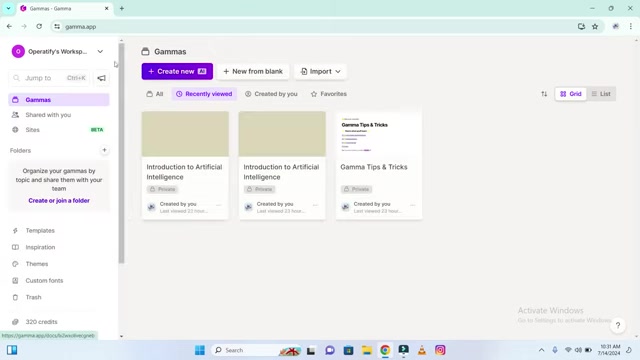640x360 pixels.
Task: Filter by Favorites
Action: (329, 94)
